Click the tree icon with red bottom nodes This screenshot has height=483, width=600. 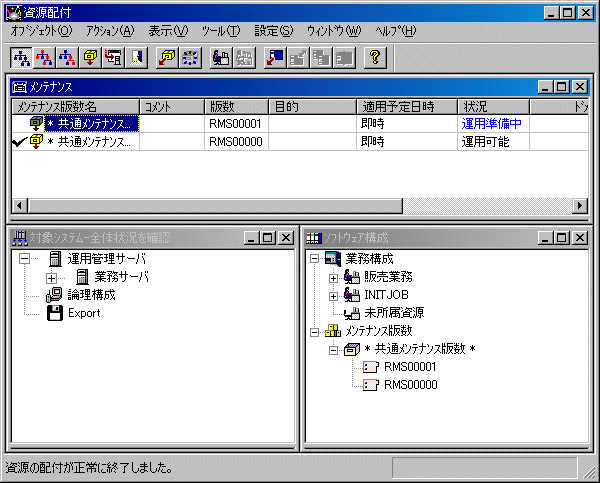(x=67, y=58)
